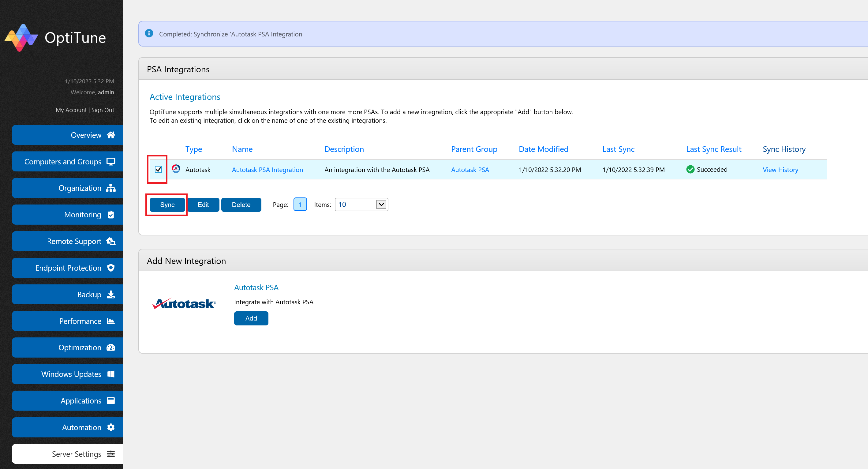Open the Organization menu

tap(67, 188)
